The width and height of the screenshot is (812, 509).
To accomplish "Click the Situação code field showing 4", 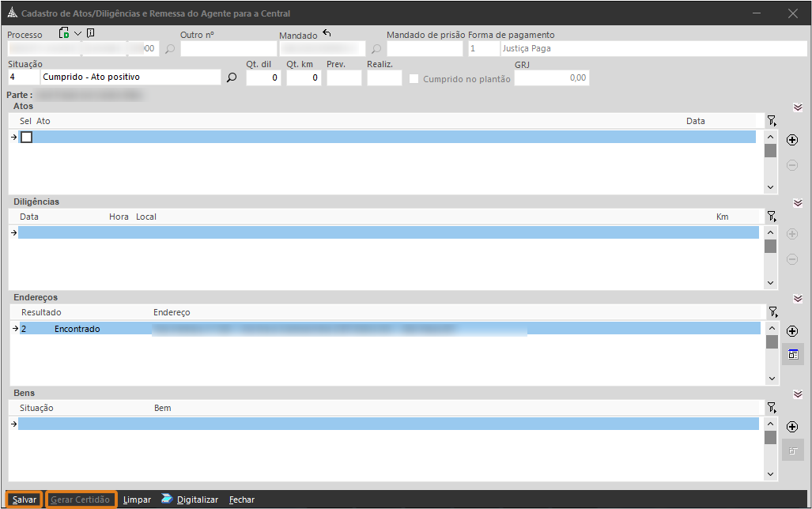I will (23, 77).
